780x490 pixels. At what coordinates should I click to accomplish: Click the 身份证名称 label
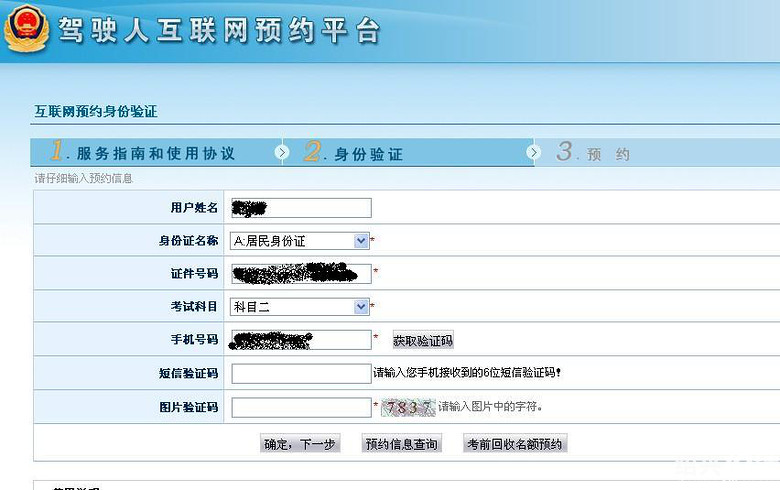[188, 241]
